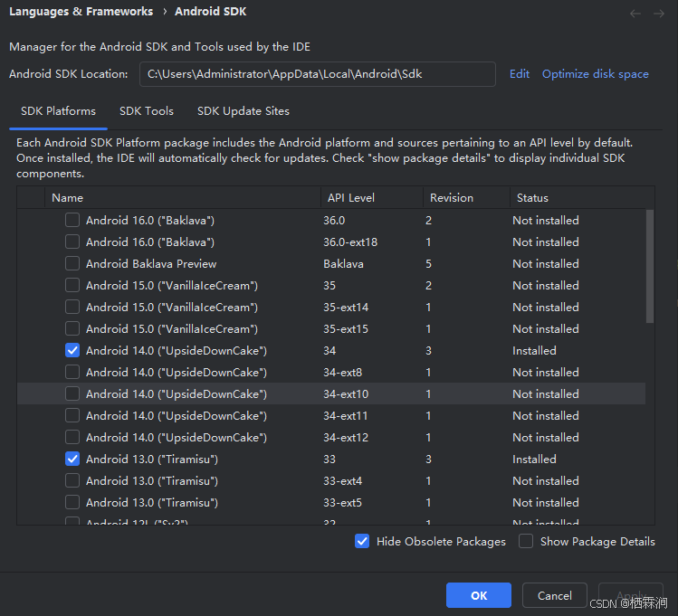Switch to the SDK Tools tab

pyautogui.click(x=147, y=111)
